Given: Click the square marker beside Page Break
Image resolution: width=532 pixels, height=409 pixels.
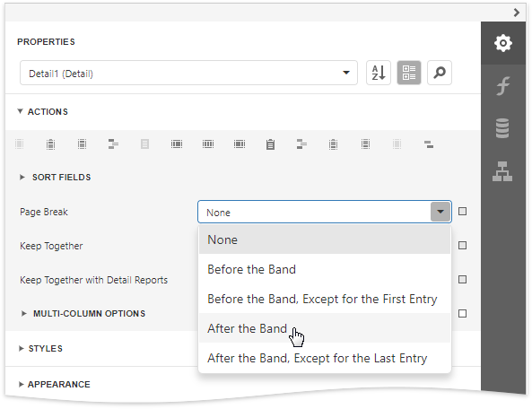Looking at the screenshot, I should 462,212.
